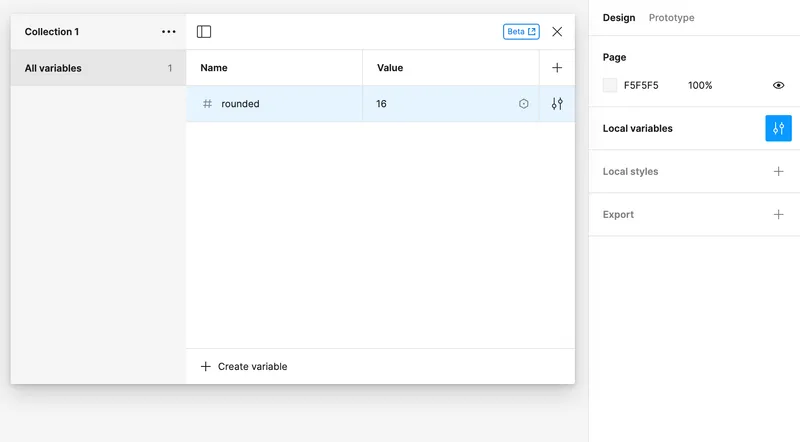This screenshot has width=800, height=442.
Task: Click the value 16 of the rounded variable
Action: point(382,104)
